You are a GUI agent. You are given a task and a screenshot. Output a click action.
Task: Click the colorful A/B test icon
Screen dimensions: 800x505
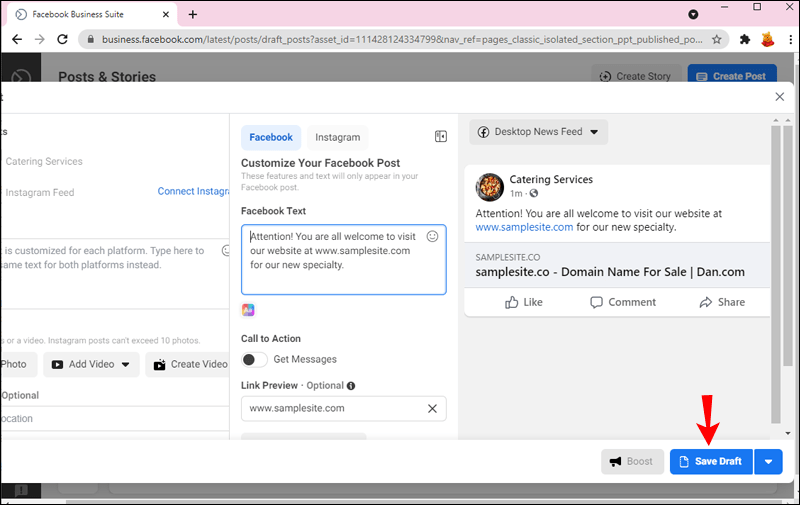(248, 310)
